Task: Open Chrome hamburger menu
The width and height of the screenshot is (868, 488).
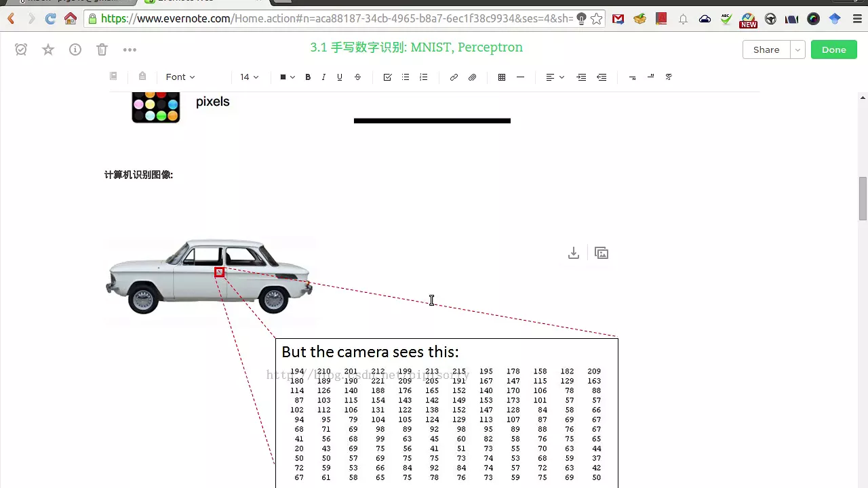Action: click(x=856, y=19)
